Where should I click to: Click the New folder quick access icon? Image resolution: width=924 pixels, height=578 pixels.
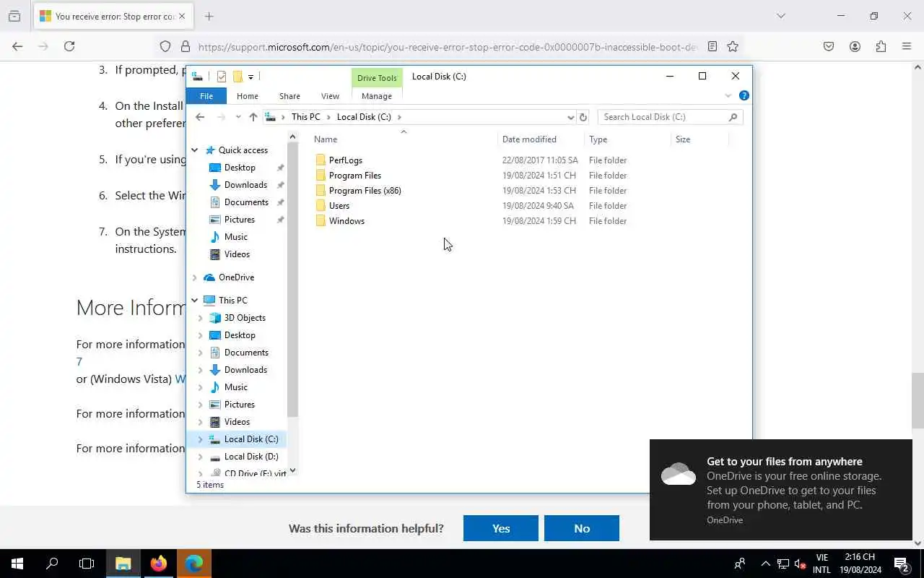237,77
